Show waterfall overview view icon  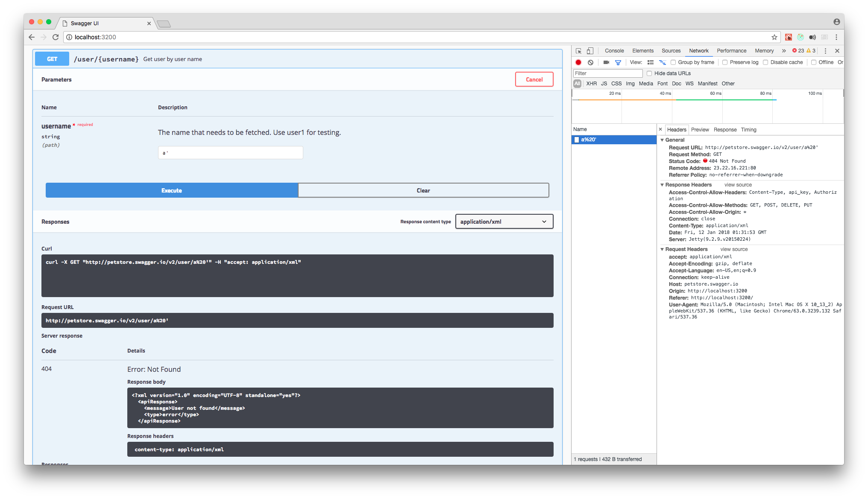click(x=662, y=62)
